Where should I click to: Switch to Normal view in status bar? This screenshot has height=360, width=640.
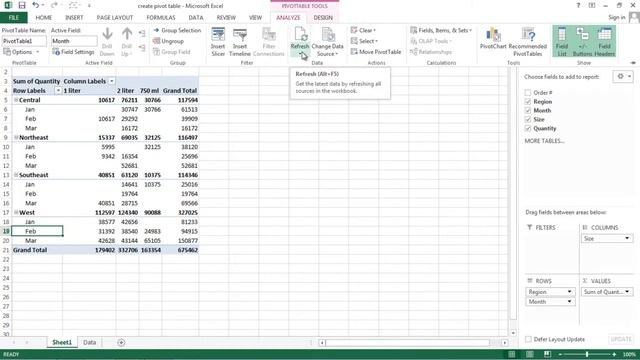tap(511, 354)
